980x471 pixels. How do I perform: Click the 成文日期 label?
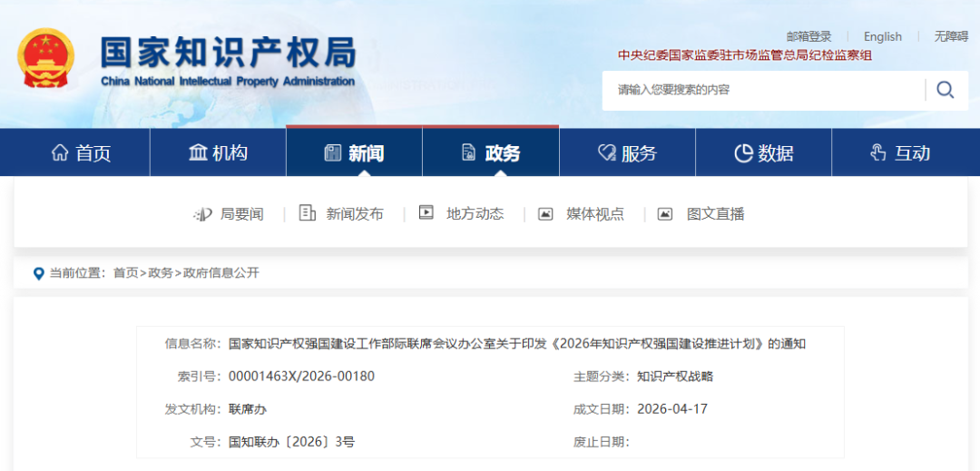(602, 409)
